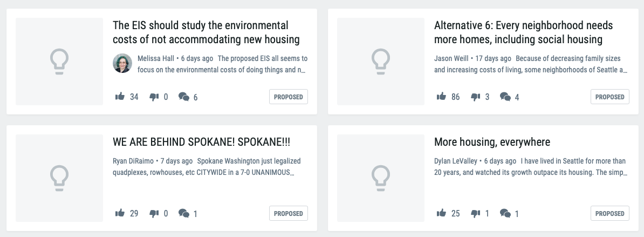Click the Proposed status badge on Spokane idea
This screenshot has height=237, width=644.
(289, 213)
